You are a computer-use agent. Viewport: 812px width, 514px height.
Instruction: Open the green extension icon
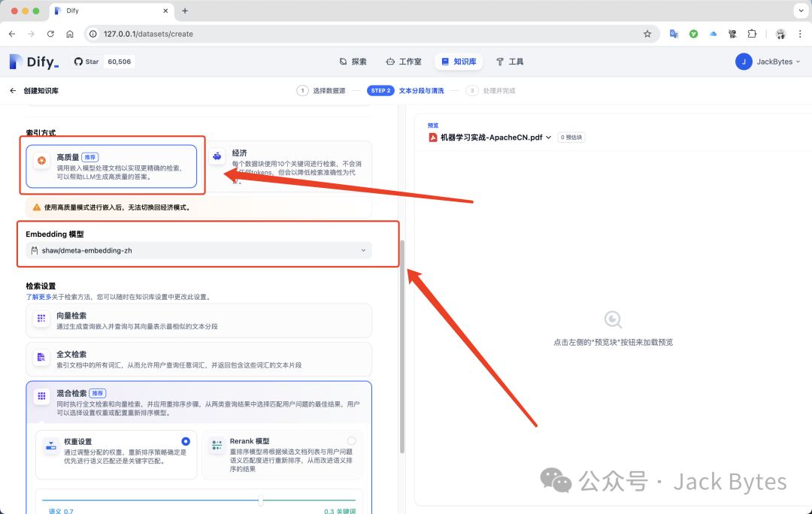point(693,34)
